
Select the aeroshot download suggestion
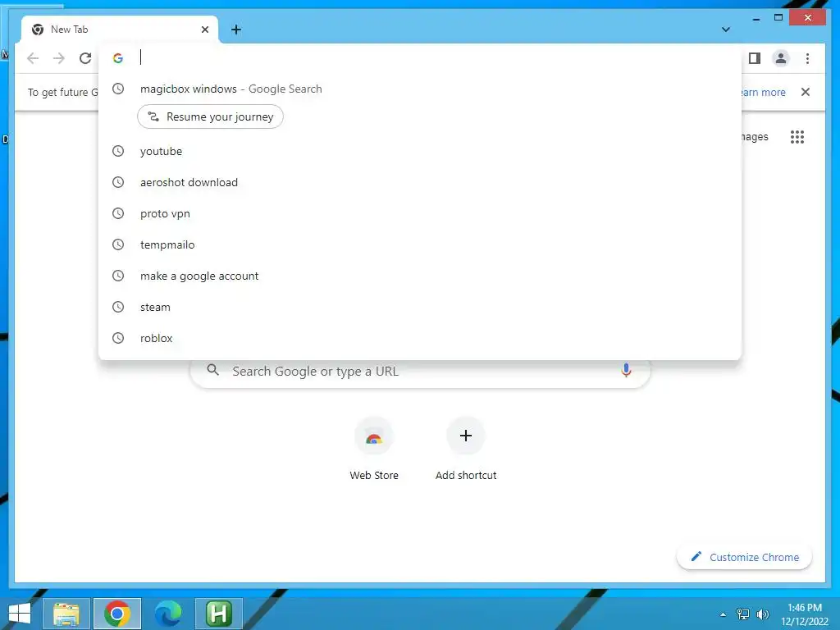420,182
